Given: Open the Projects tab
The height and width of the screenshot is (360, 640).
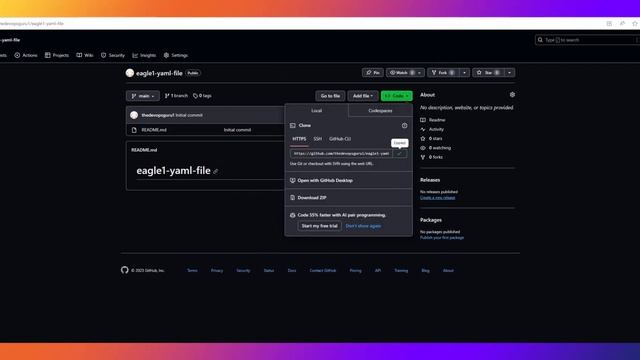Looking at the screenshot, I should pos(57,55).
